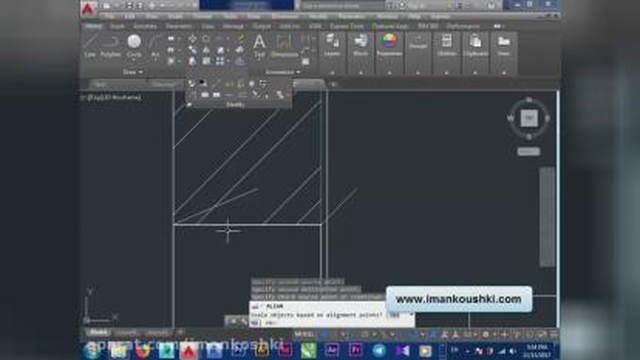Open the Modify menu in menu bar
This screenshot has width=640, height=360.
pos(318,17)
